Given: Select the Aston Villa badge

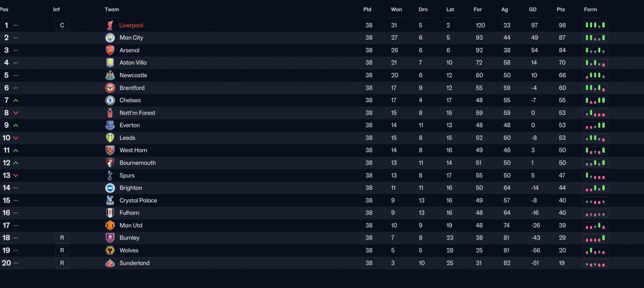Looking at the screenshot, I should (110, 63).
